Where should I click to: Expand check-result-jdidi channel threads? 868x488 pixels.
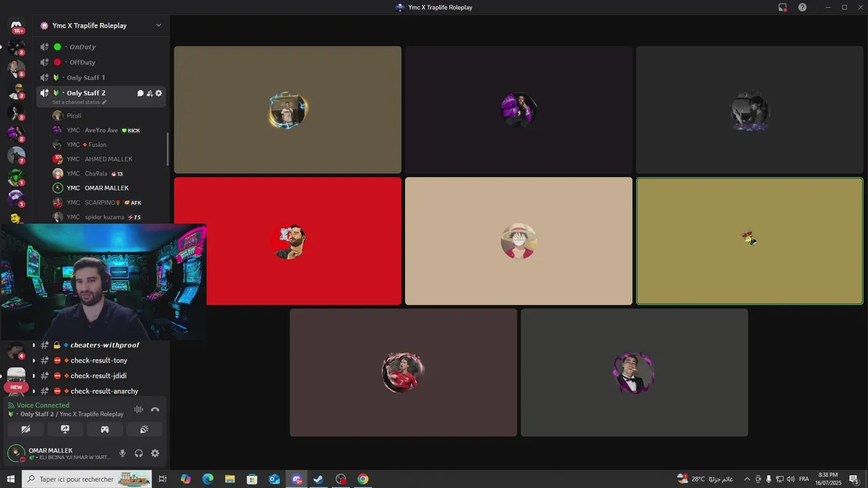[33, 375]
